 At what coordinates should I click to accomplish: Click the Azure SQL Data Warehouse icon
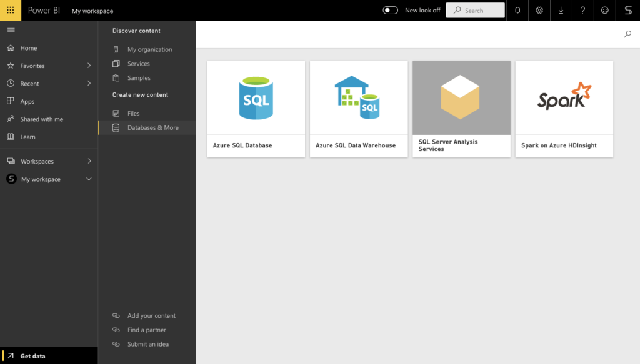coord(357,97)
